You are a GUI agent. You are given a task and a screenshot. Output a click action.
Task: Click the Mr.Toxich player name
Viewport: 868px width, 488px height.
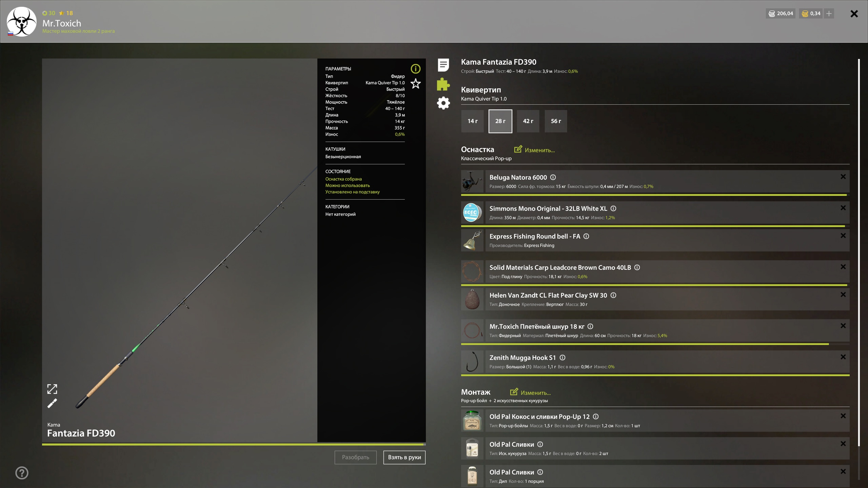62,23
